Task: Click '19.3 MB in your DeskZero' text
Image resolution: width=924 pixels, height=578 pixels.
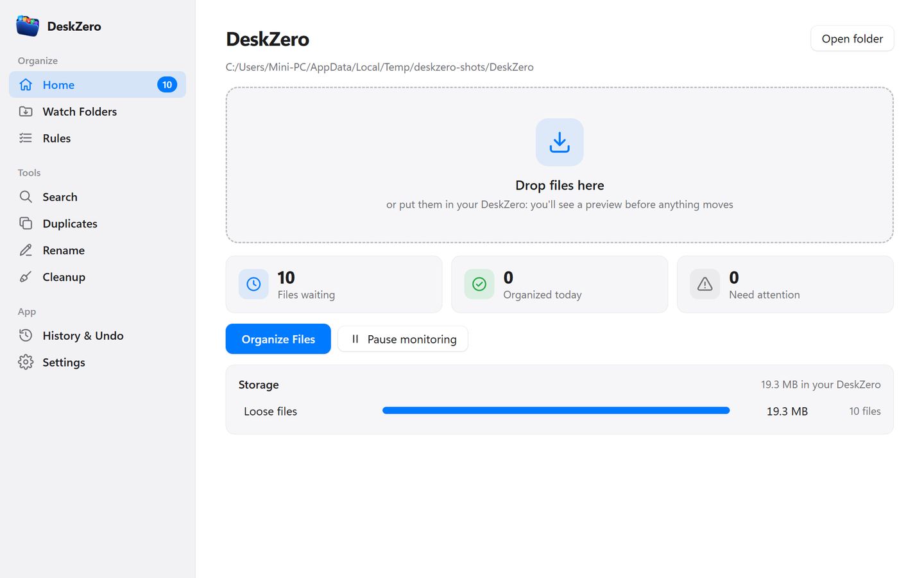Action: pos(821,384)
